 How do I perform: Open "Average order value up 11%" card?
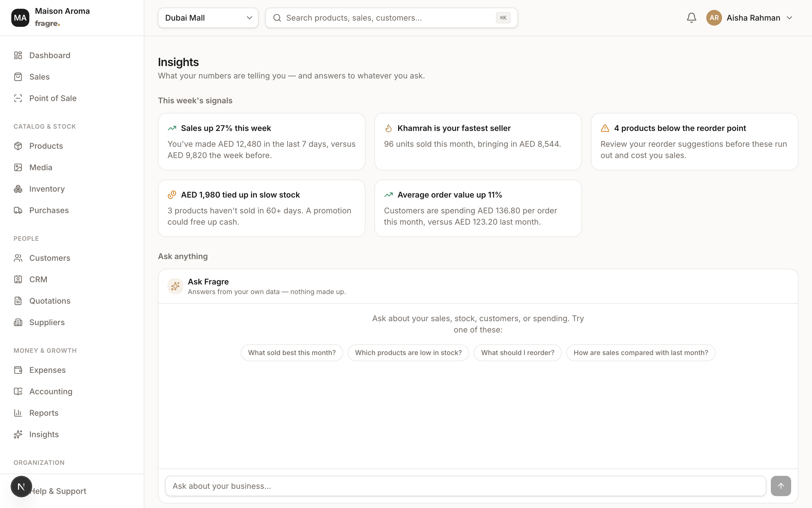(478, 208)
